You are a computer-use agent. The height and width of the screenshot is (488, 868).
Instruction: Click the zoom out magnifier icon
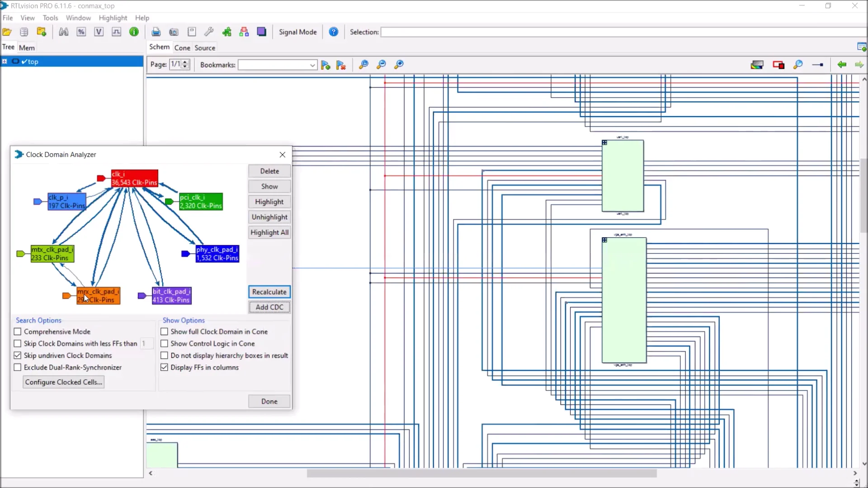click(381, 65)
